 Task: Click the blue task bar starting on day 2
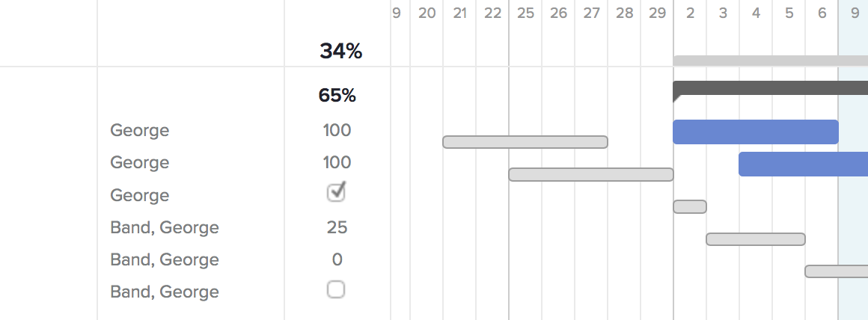point(755,132)
